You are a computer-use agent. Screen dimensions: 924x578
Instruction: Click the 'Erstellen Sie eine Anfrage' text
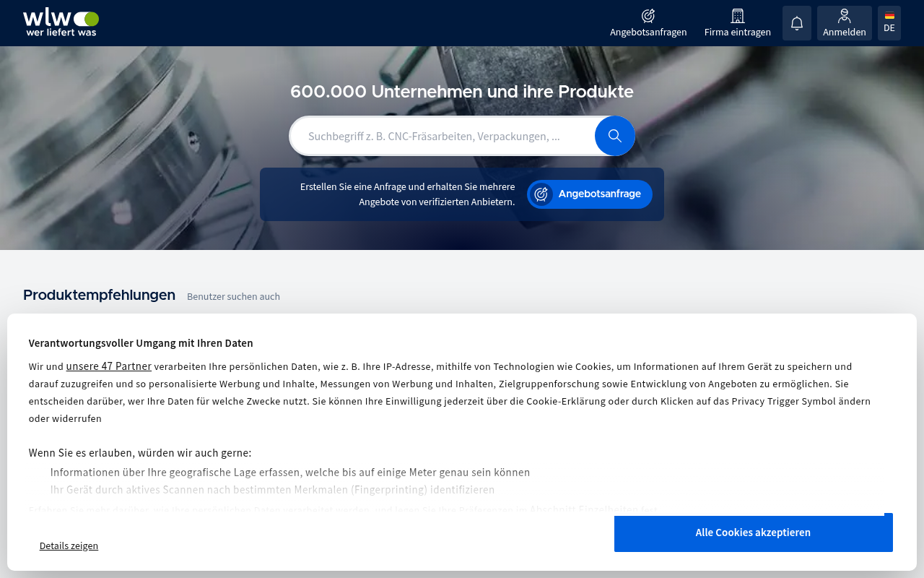click(x=408, y=194)
